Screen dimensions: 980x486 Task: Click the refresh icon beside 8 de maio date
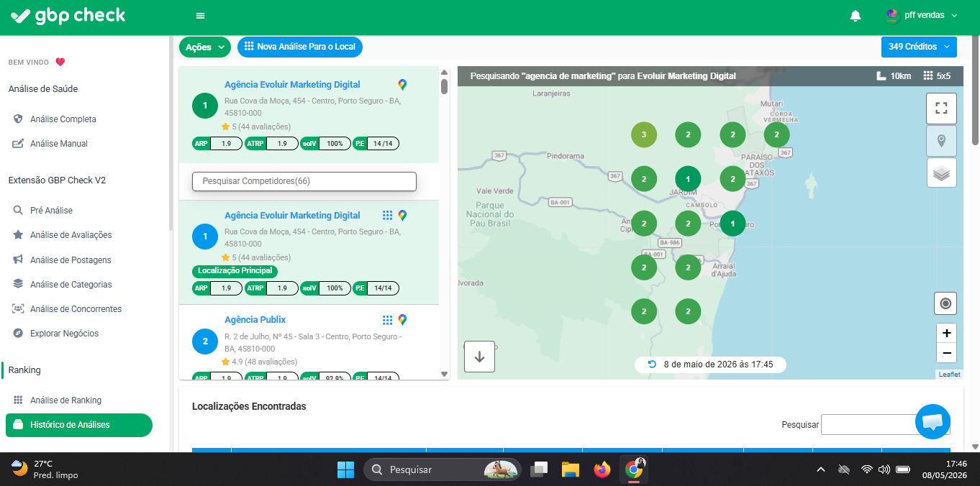[x=652, y=364]
